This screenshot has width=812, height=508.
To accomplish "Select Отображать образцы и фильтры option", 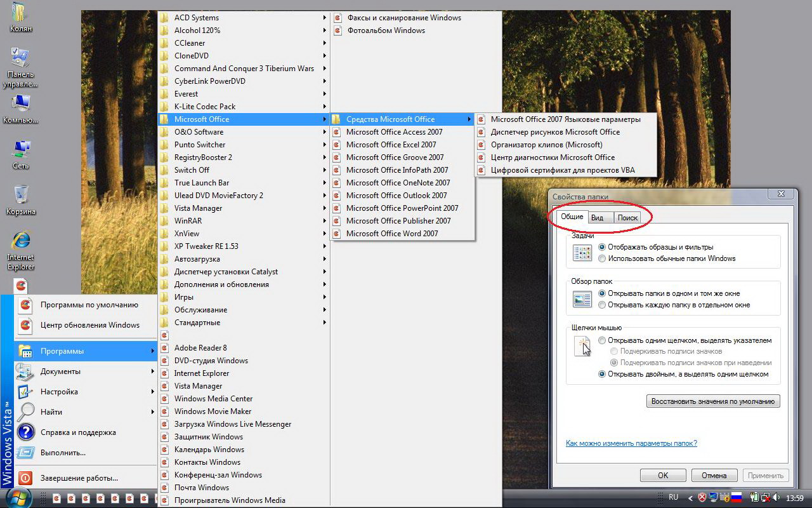I will click(x=602, y=247).
